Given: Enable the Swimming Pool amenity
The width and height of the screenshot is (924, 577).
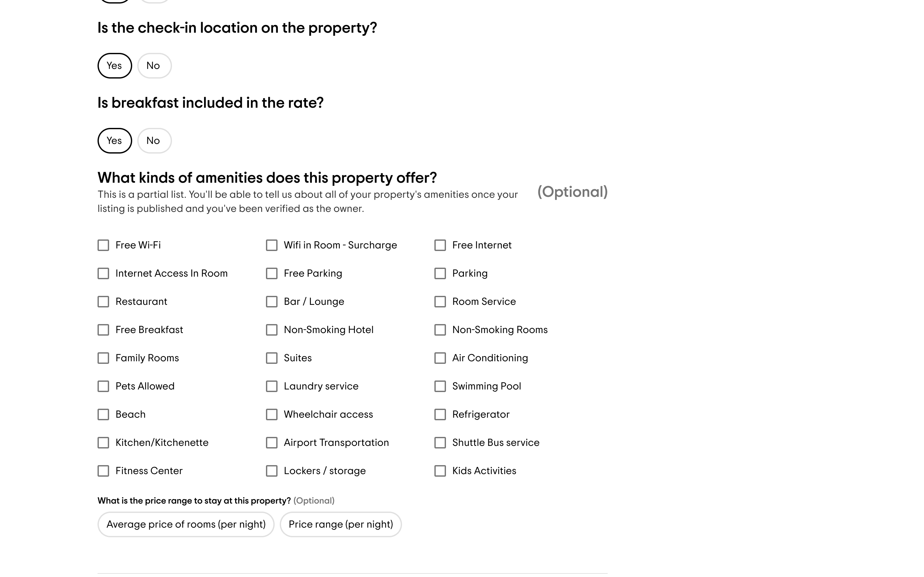Looking at the screenshot, I should click(440, 386).
